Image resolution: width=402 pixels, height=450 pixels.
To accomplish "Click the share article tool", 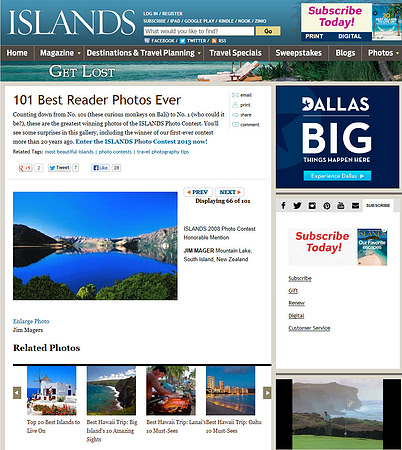I will pyautogui.click(x=242, y=115).
